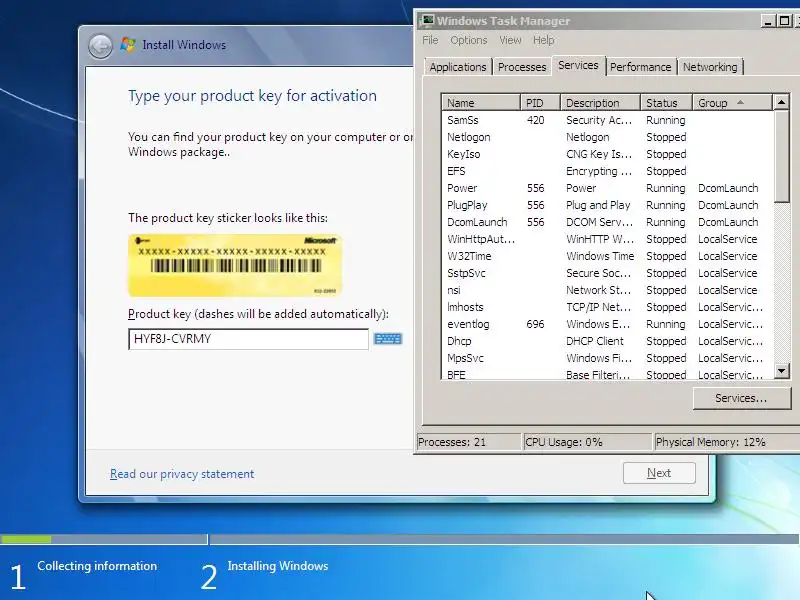The width and height of the screenshot is (800, 600).
Task: Click the Next button in Install Windows
Action: pos(659,473)
